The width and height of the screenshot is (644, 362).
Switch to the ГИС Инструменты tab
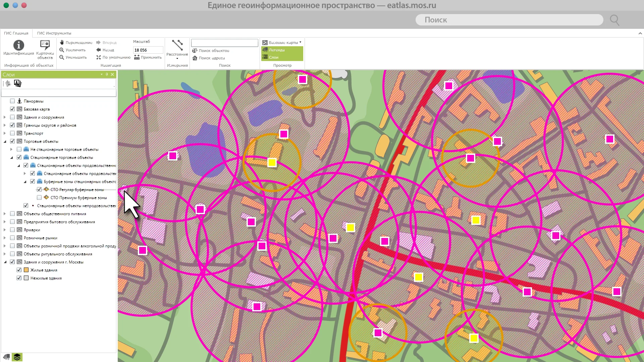(x=54, y=33)
